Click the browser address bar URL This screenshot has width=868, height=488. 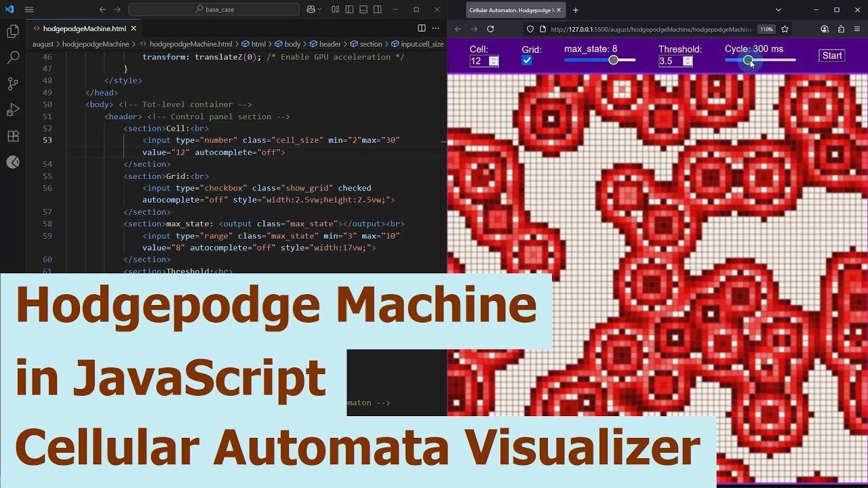click(651, 29)
